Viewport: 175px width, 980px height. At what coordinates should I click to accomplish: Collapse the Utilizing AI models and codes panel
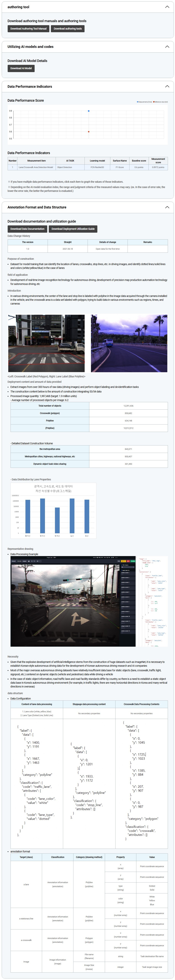click(167, 47)
